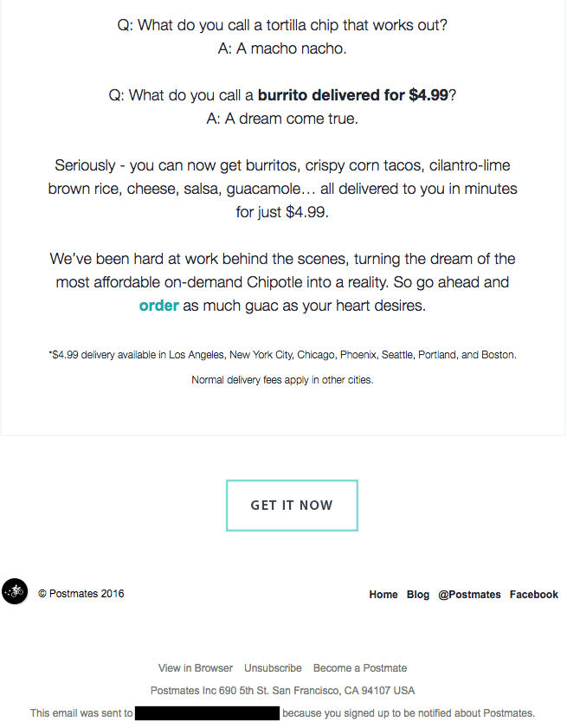Click the Home link in the footer
The width and height of the screenshot is (567, 728).
(383, 595)
